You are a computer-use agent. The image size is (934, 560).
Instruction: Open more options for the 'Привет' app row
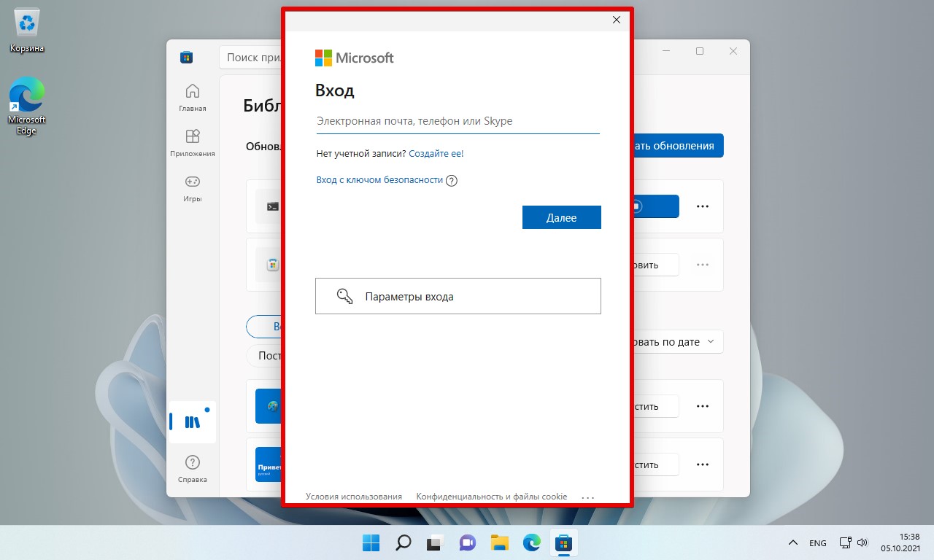coord(703,464)
